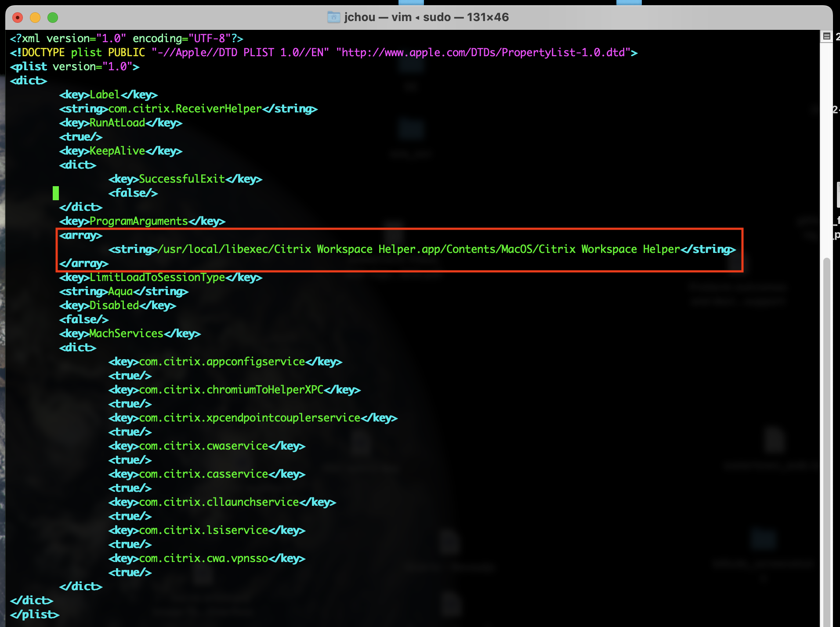Click the dict tag under MachServices
This screenshot has height=627, width=840.
point(78,348)
